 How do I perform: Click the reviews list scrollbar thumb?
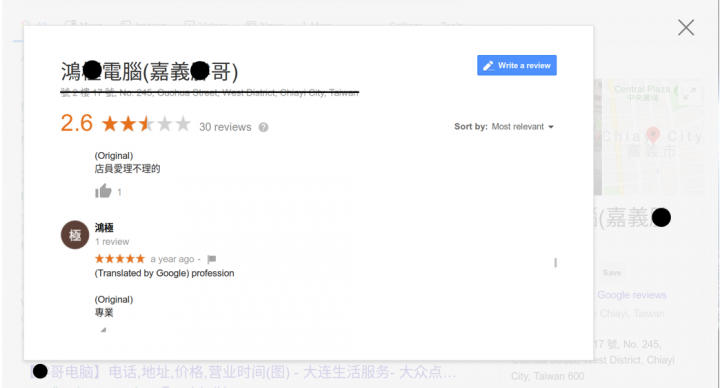pos(556,263)
